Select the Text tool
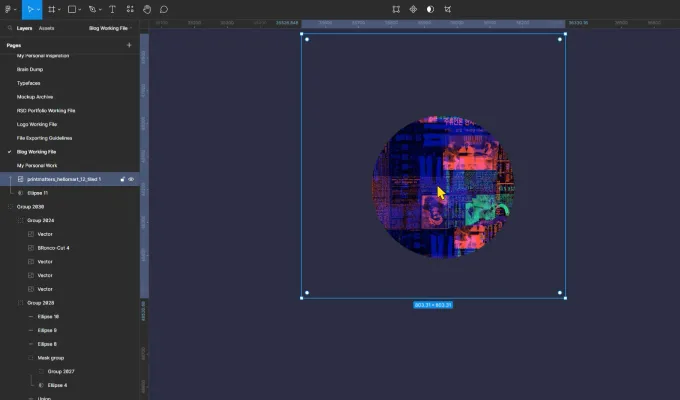 coord(112,9)
